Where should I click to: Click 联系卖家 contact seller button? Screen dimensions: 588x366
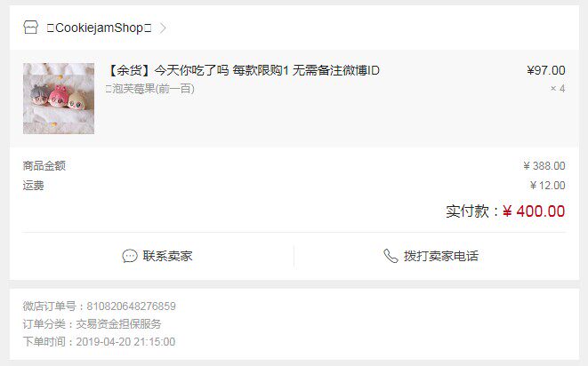pos(157,256)
